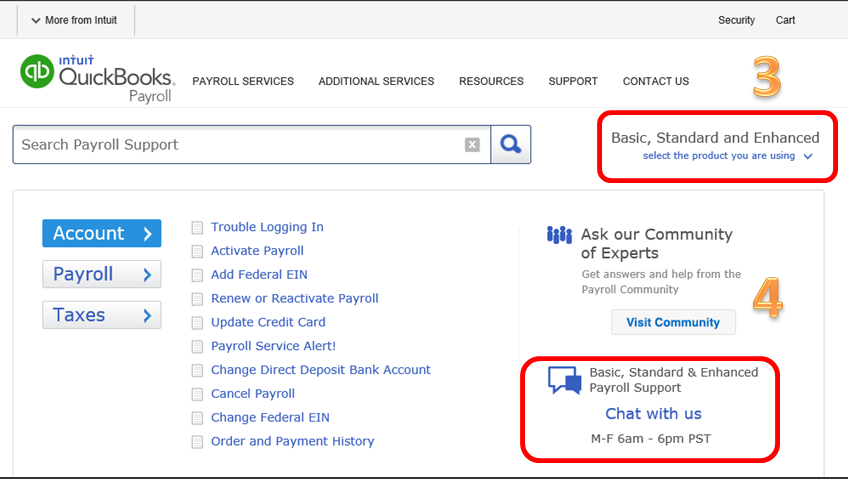Open the Additional Services menu
The height and width of the screenshot is (479, 848).
click(x=376, y=81)
